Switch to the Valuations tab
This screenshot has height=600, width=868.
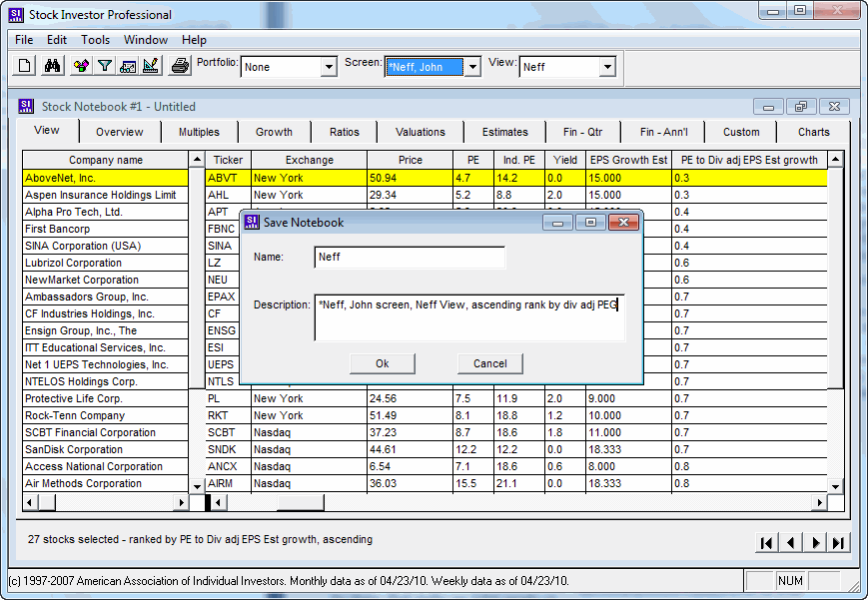(421, 132)
